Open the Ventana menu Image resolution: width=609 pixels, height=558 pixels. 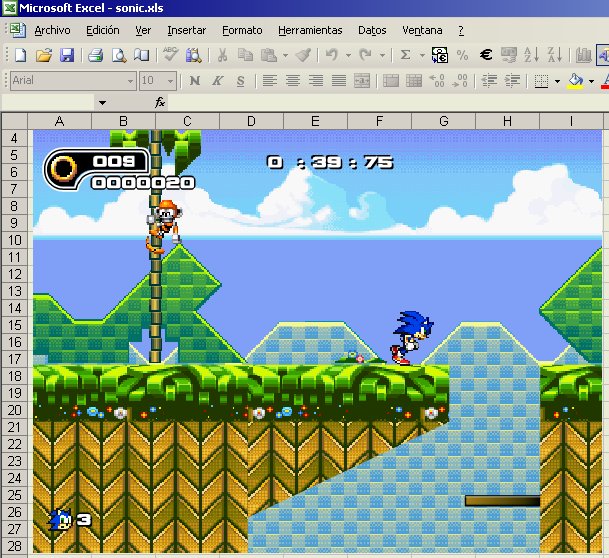tap(422, 30)
